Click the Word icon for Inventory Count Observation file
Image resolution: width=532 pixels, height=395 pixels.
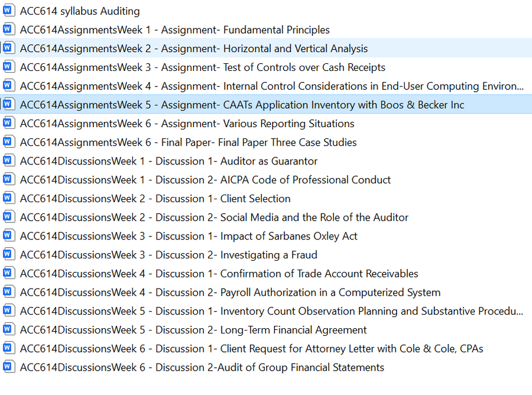coord(9,310)
